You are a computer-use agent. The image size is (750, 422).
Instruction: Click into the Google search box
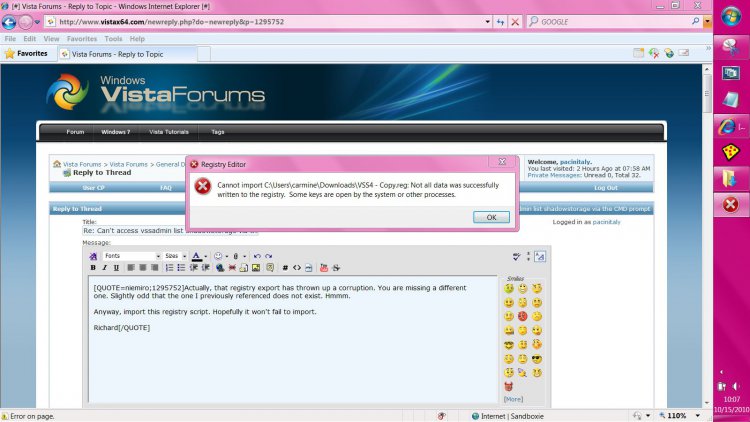click(615, 22)
